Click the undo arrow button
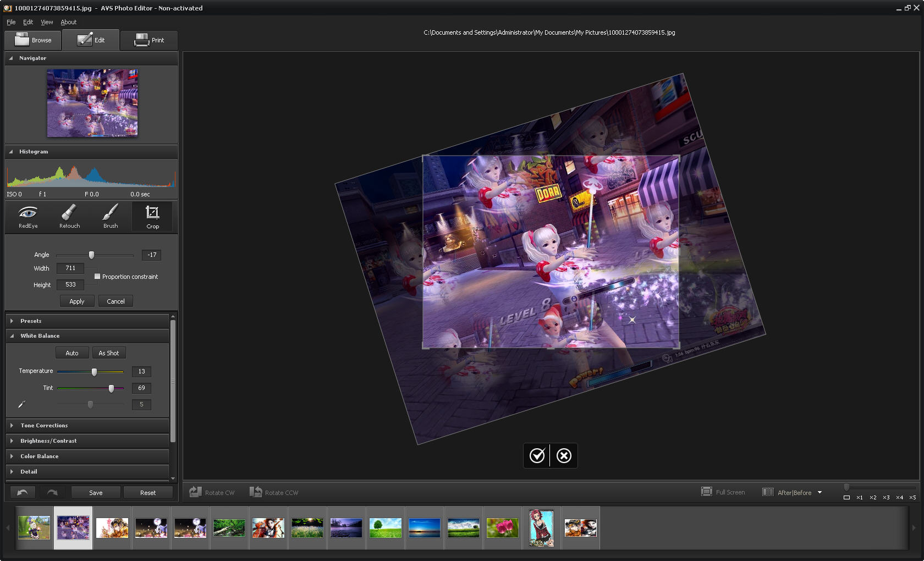The image size is (924, 561). pos(23,492)
